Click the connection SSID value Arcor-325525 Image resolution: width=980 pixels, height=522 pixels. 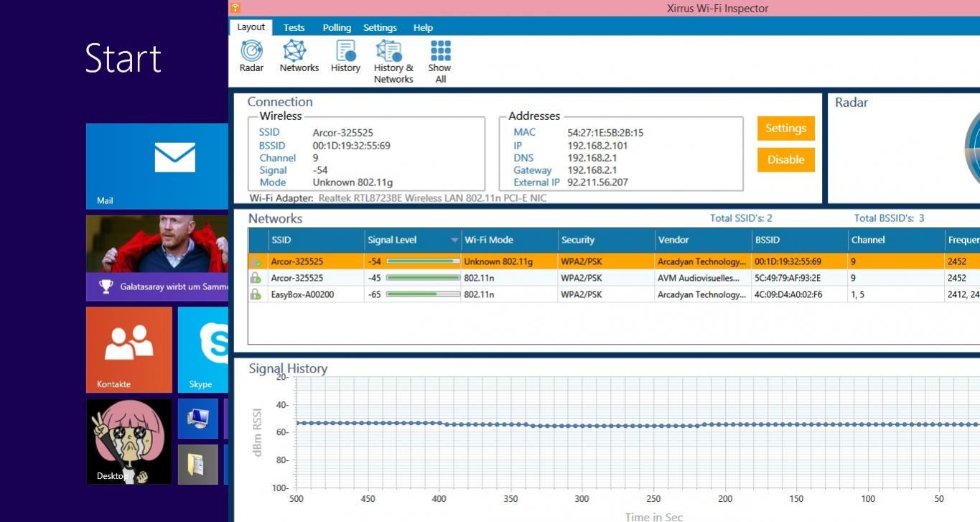342,133
